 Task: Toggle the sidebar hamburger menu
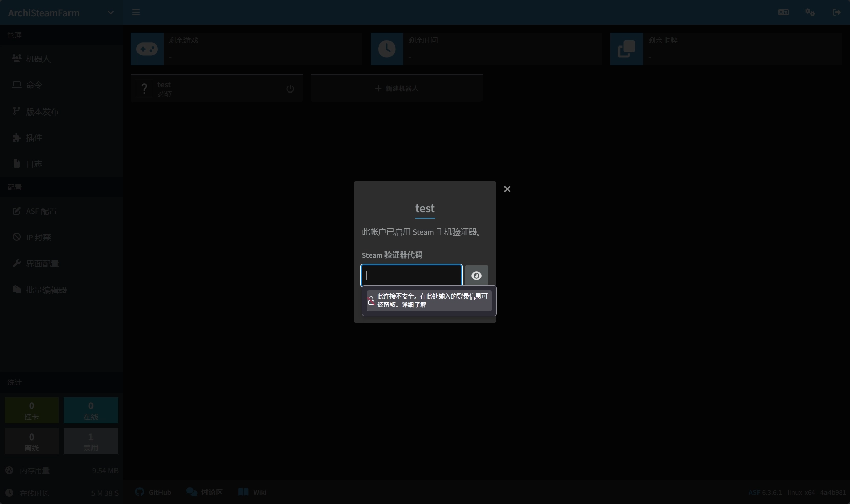[x=136, y=12]
